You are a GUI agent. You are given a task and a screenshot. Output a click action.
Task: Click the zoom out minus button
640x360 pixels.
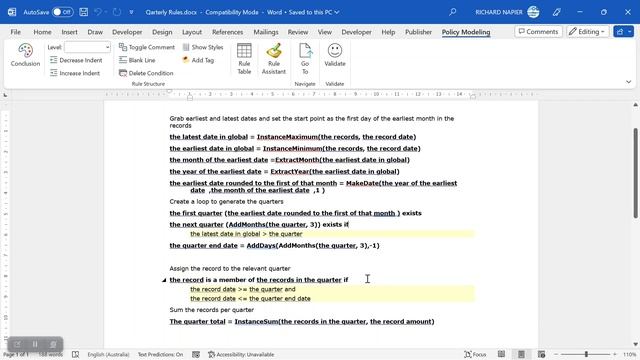[x=556, y=354]
